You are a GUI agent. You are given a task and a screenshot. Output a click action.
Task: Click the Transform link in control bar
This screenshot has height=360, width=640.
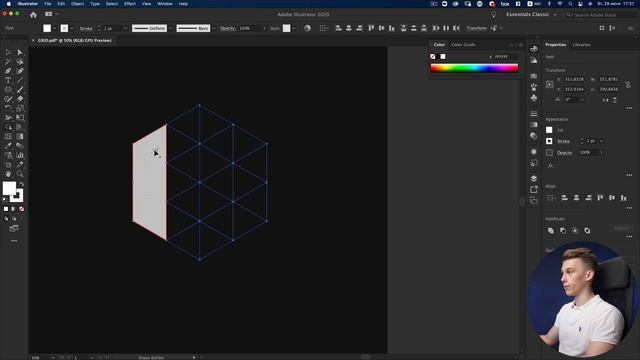[x=477, y=28]
